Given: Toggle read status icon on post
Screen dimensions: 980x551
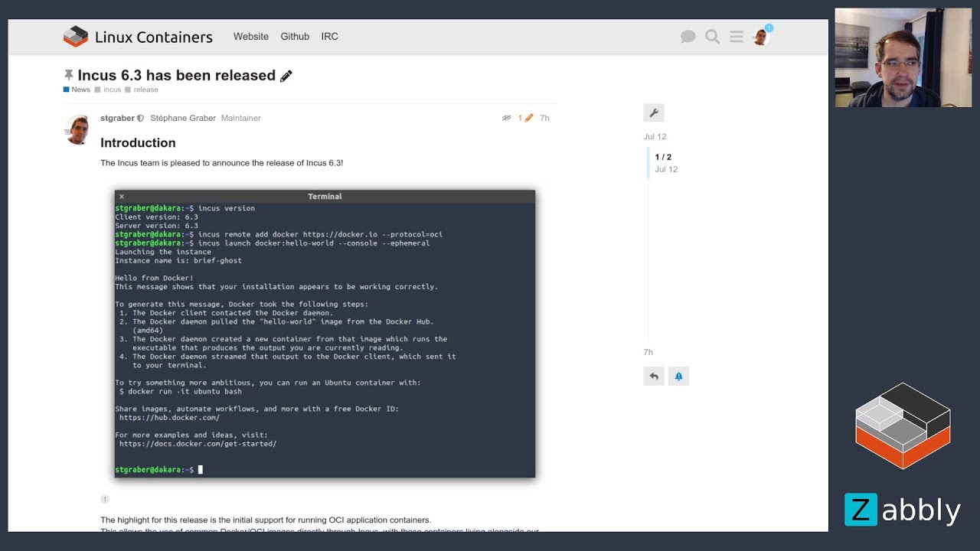Looking at the screenshot, I should (506, 118).
